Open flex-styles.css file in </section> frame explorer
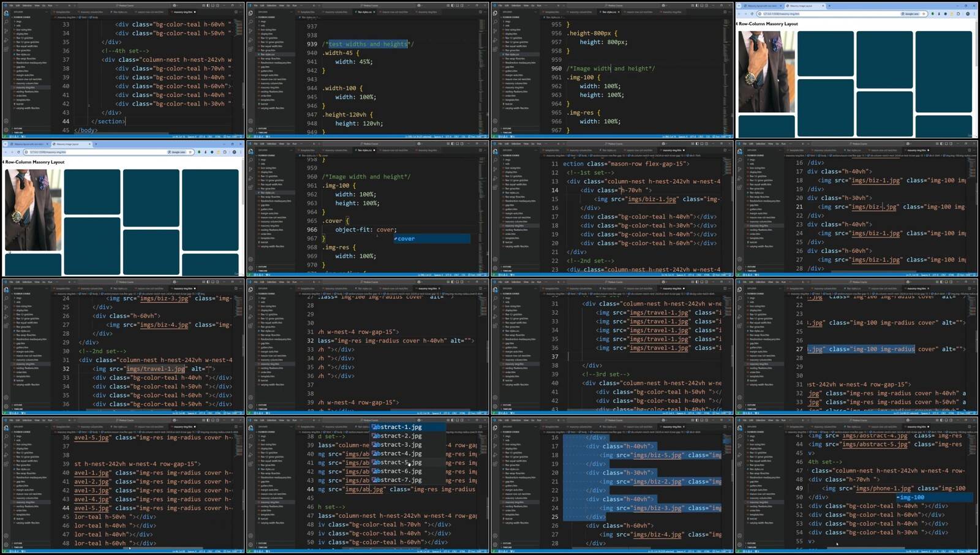980x555 pixels. tap(23, 55)
